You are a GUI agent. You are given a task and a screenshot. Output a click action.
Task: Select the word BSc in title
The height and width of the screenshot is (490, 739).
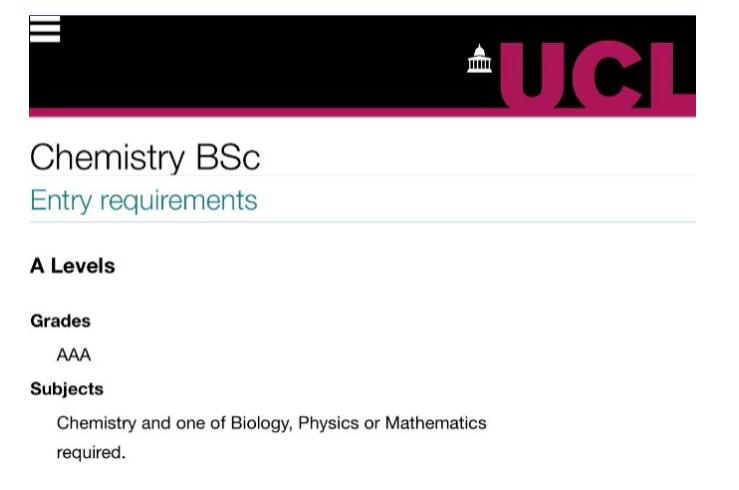228,157
